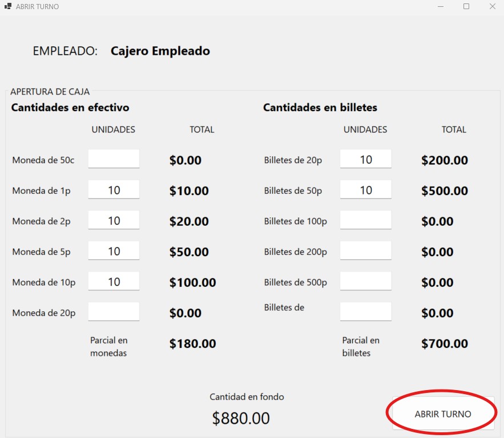Click the Cajero Empleado name label
The image size is (504, 438).
click(160, 51)
